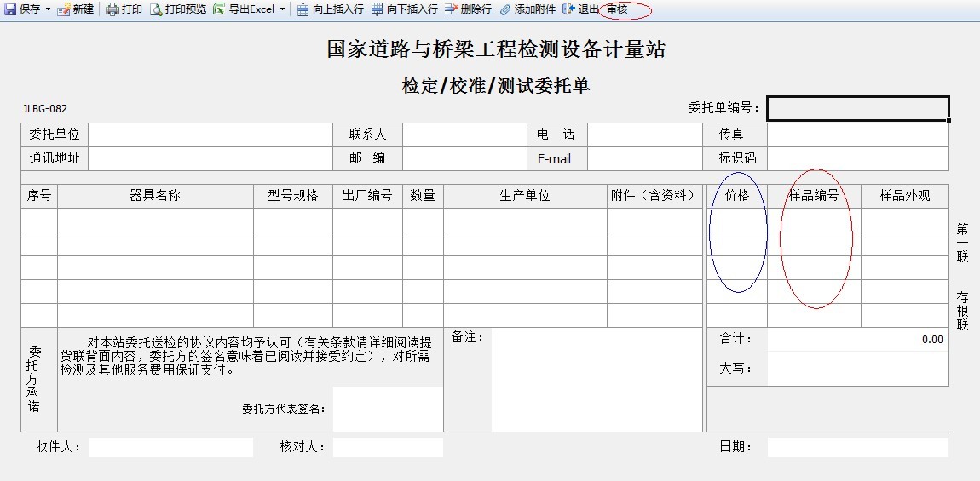Screen dimensions: 980x481
Task: Click the 委托方代表签名 signature field
Action: point(388,409)
